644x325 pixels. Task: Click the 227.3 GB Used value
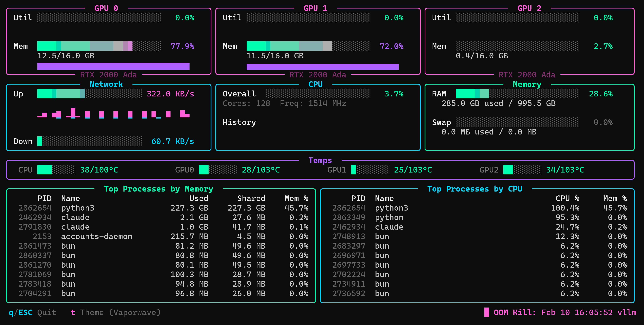pos(189,208)
